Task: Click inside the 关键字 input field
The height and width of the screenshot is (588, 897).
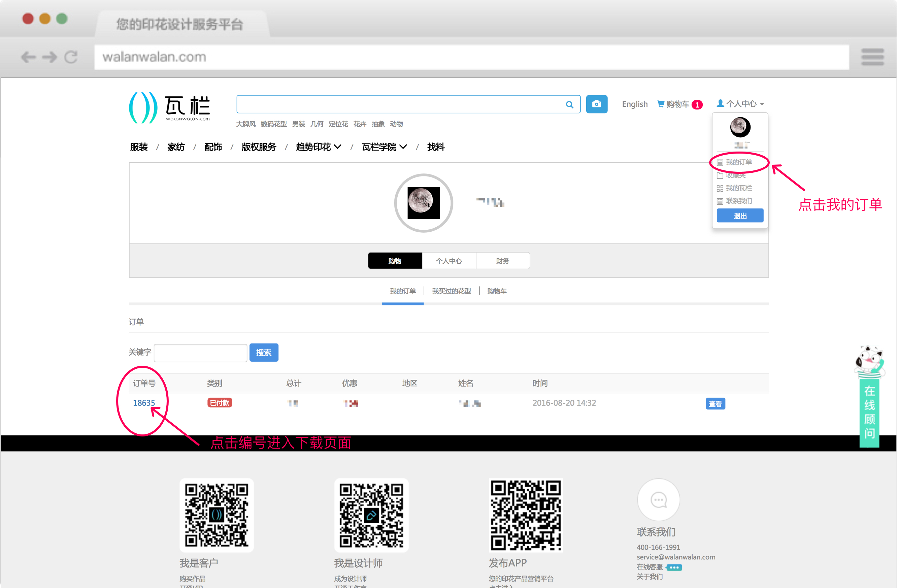Action: click(x=200, y=352)
